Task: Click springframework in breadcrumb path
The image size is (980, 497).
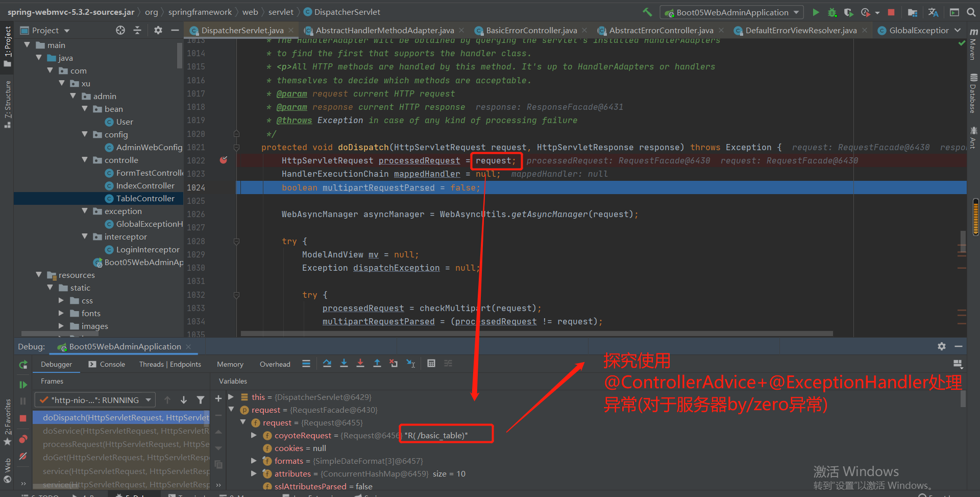Action: pyautogui.click(x=200, y=12)
